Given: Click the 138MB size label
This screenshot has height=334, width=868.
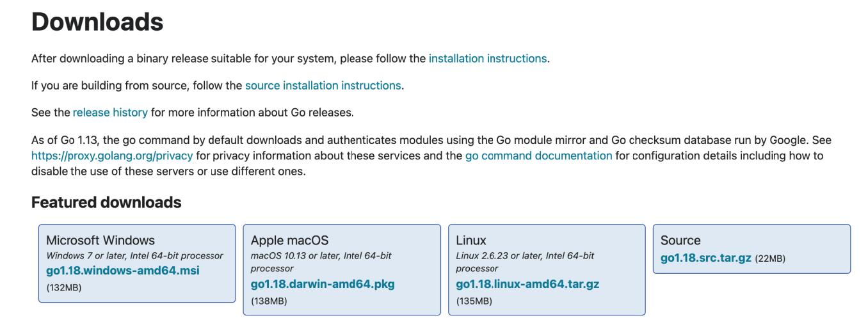Looking at the screenshot, I should click(x=269, y=301).
